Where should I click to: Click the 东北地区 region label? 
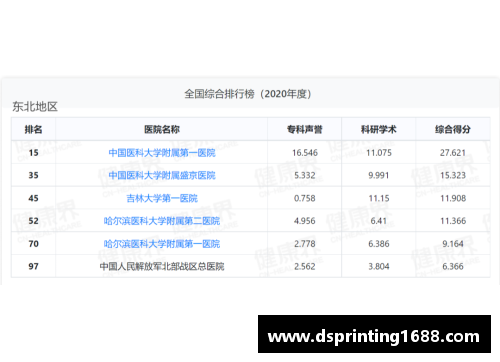click(x=35, y=107)
